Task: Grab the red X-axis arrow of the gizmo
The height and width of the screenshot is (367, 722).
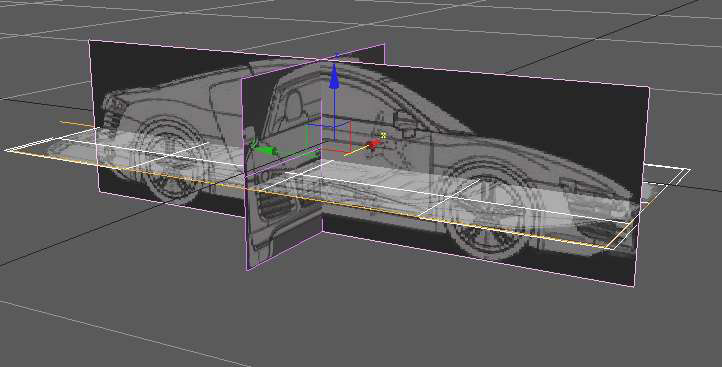Action: (373, 144)
